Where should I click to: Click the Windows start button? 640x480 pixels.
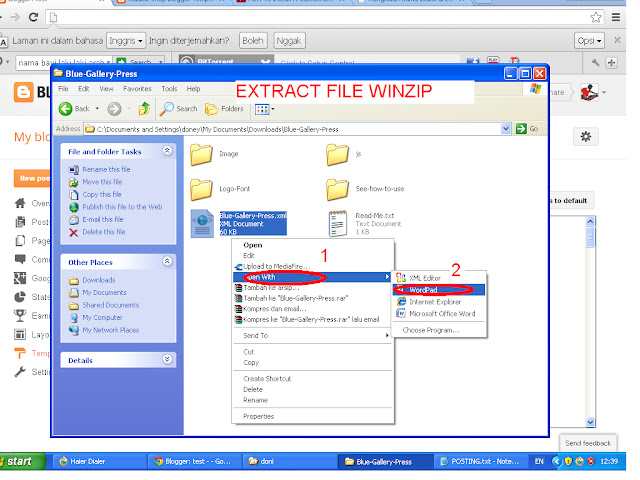point(20,462)
